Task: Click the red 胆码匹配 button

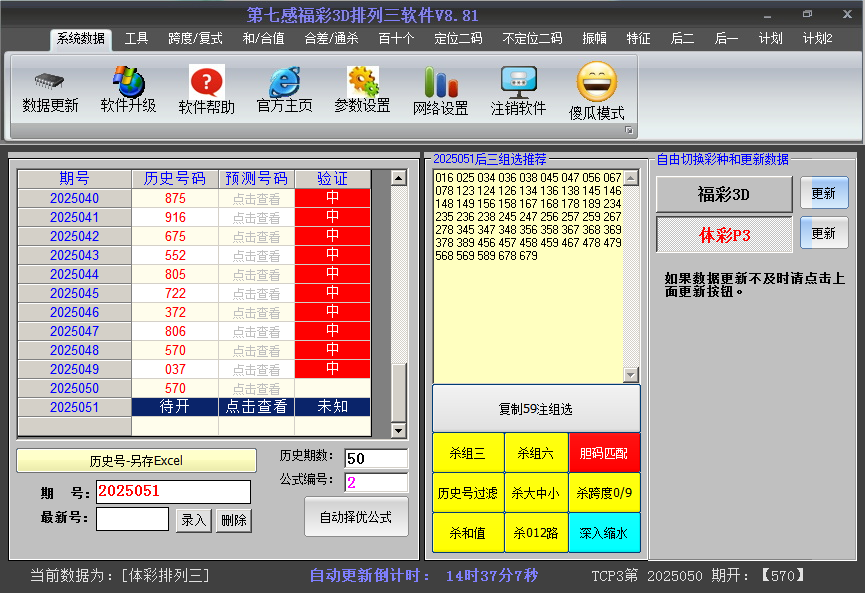Action: point(604,453)
